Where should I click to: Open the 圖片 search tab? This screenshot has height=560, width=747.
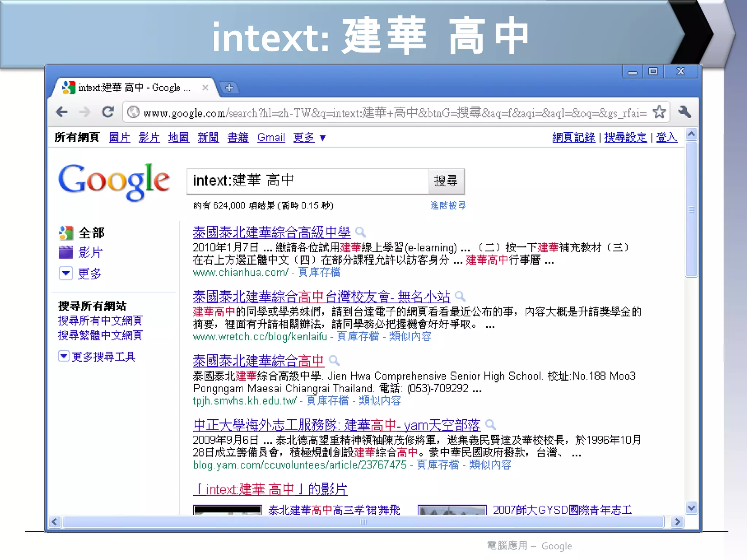pos(120,137)
